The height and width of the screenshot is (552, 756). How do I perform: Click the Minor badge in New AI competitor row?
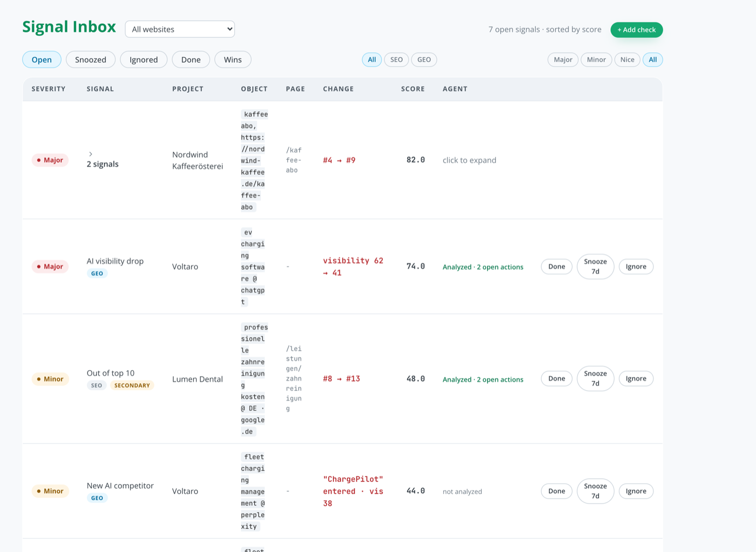50,491
